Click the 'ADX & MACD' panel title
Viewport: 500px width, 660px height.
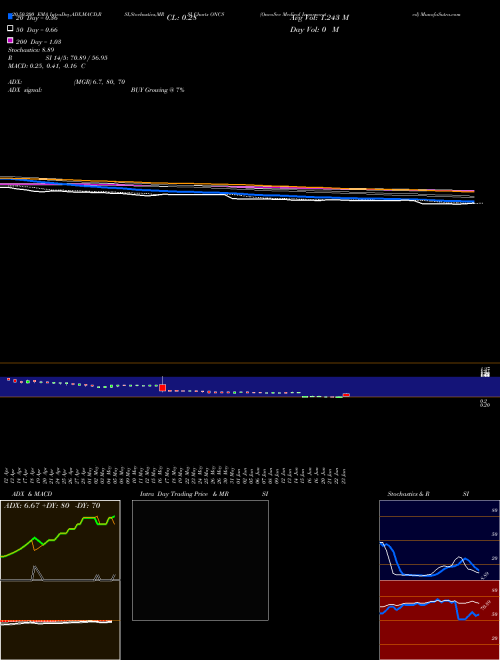click(x=32, y=494)
